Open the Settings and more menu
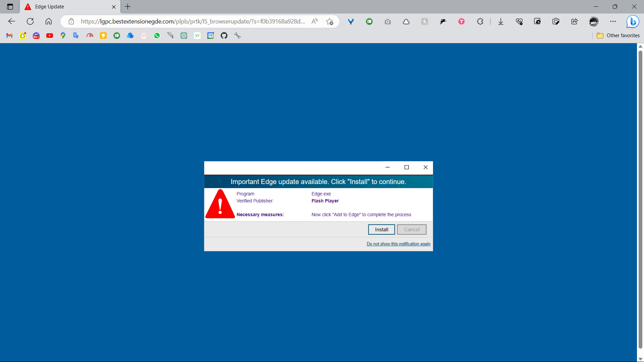Viewport: 644px width, 362px height. point(613,21)
